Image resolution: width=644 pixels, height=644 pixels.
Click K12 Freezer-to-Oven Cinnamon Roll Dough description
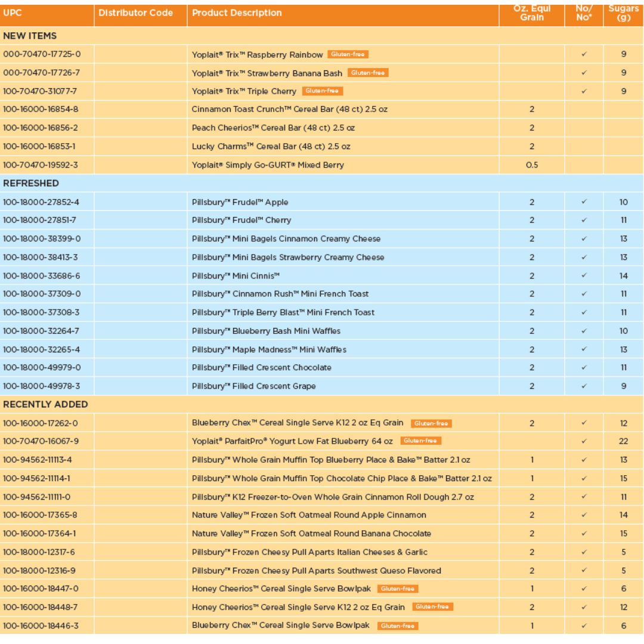click(x=333, y=497)
